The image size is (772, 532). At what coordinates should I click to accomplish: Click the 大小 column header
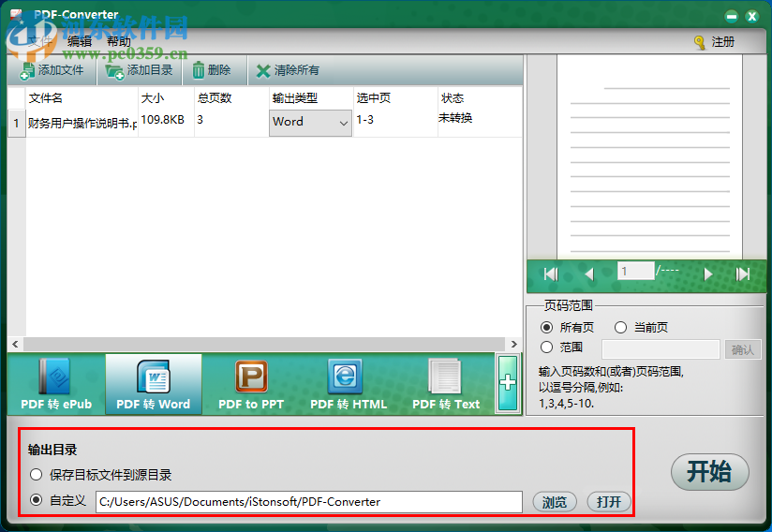click(167, 98)
